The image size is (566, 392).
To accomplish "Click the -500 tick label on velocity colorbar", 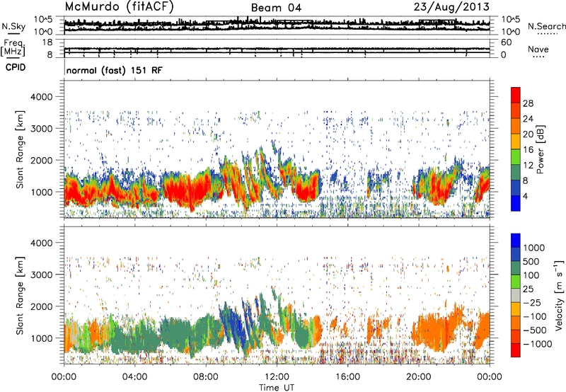I will click(x=535, y=330).
